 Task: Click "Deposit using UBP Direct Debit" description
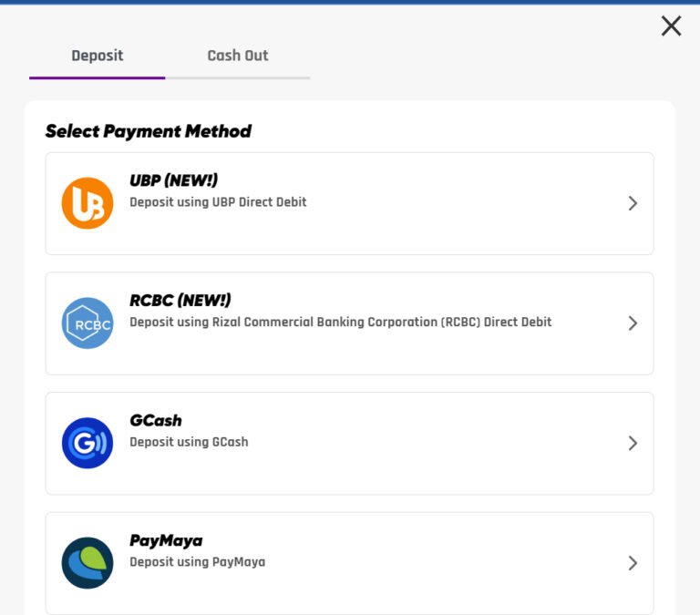(218, 202)
